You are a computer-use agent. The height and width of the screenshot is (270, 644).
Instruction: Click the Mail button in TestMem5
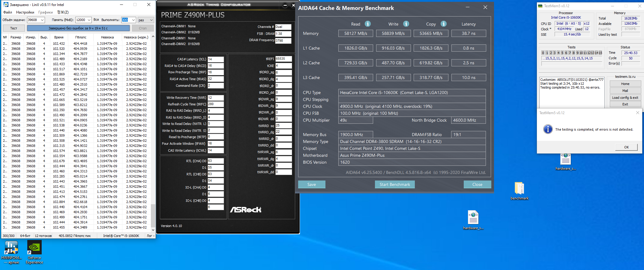pyautogui.click(x=625, y=91)
